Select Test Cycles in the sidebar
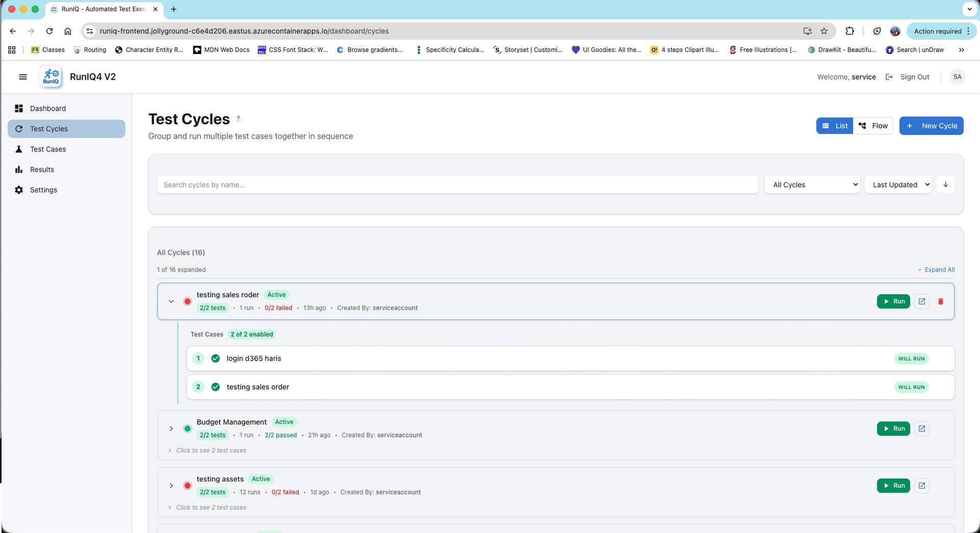 pos(66,129)
